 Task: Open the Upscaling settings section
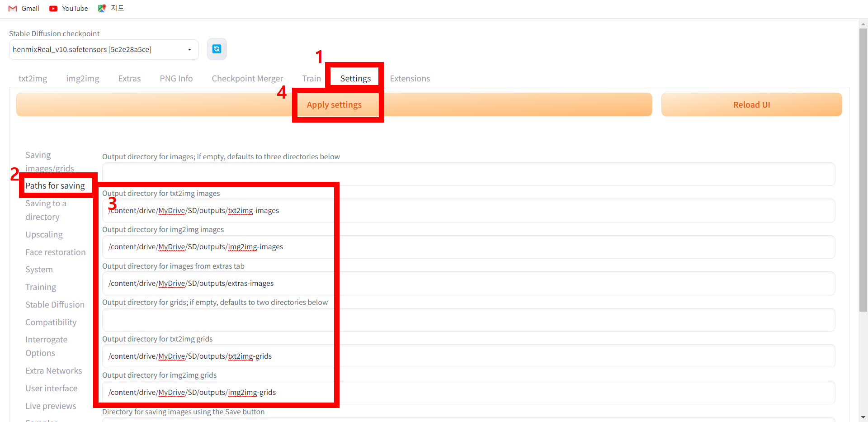point(44,234)
